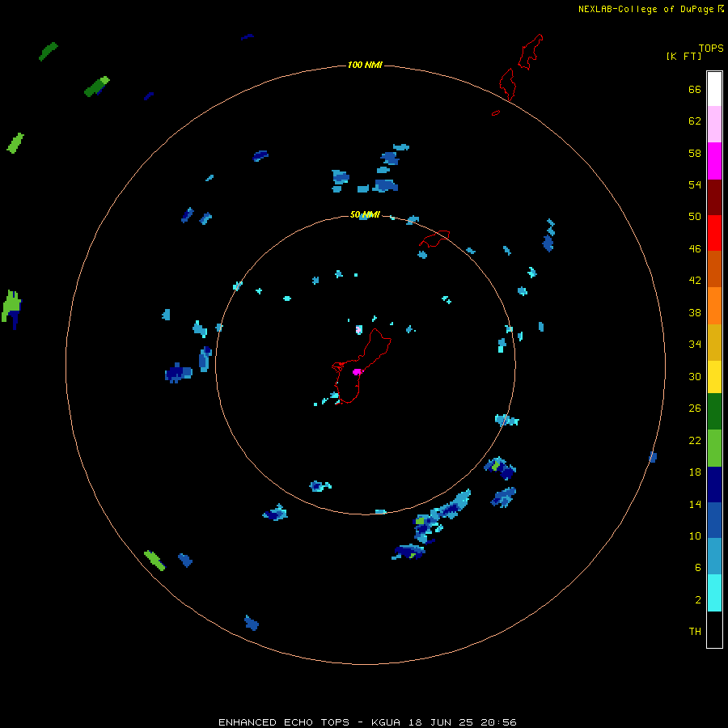Viewport: 728px width, 728px height.
Task: Click the '[K FT]' units label
Action: [x=684, y=56]
